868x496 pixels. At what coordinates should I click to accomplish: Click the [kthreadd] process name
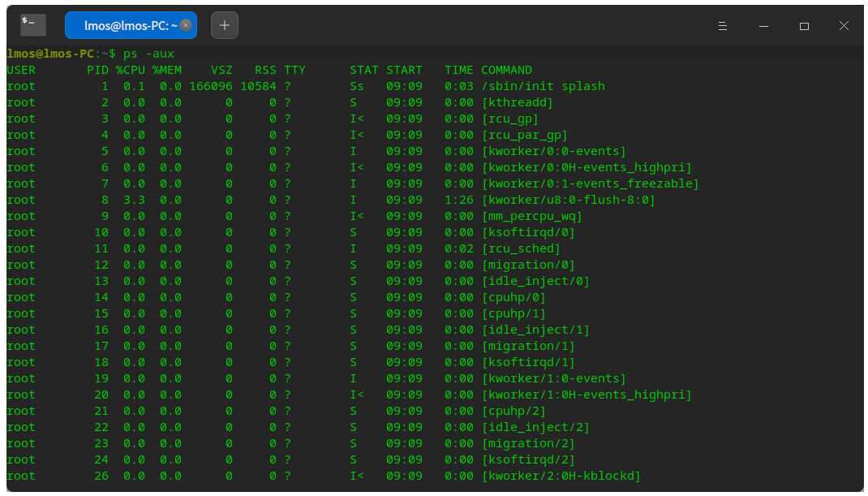pyautogui.click(x=517, y=102)
